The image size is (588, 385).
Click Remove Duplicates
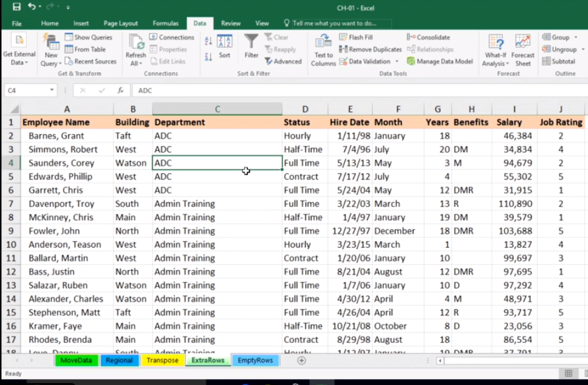coord(370,49)
